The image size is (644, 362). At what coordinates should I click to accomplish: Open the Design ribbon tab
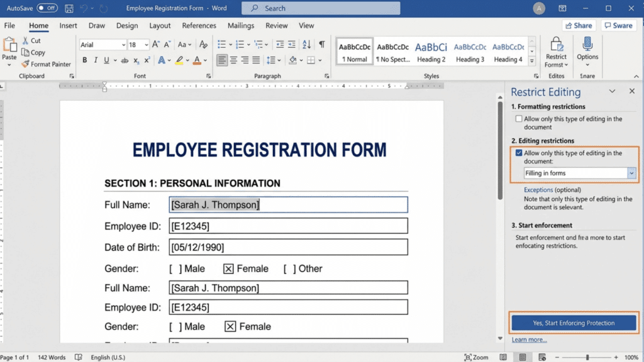coord(127,26)
